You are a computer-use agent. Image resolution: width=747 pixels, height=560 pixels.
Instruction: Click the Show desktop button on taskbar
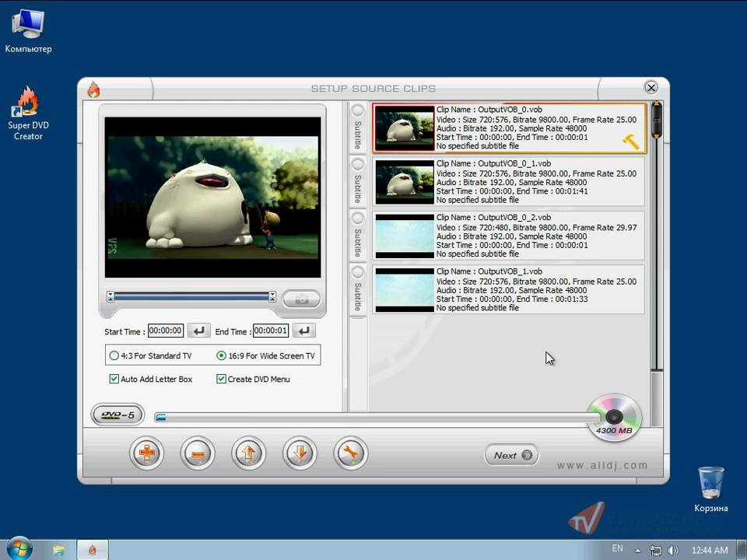click(x=742, y=550)
